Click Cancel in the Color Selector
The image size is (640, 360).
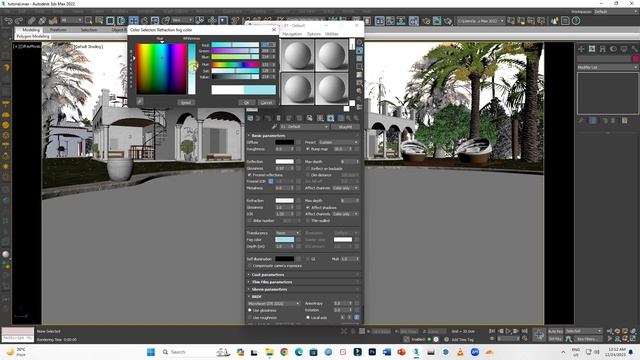[267, 102]
